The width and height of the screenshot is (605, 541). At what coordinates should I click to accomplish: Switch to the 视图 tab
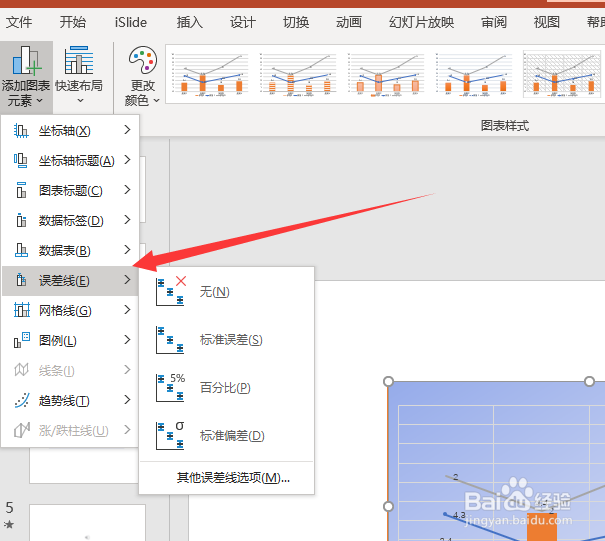point(547,22)
